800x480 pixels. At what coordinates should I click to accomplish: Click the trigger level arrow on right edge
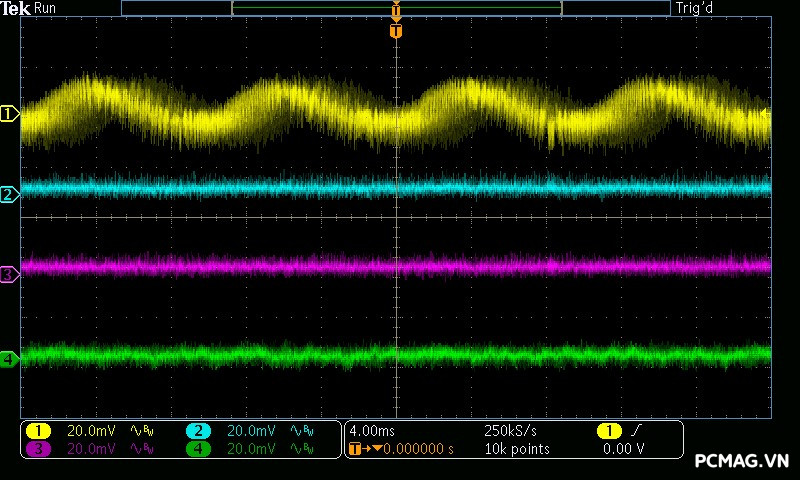[766, 114]
